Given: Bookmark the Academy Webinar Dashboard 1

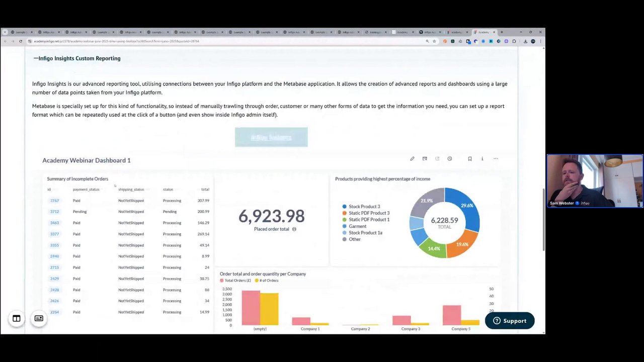Looking at the screenshot, I should tap(470, 159).
